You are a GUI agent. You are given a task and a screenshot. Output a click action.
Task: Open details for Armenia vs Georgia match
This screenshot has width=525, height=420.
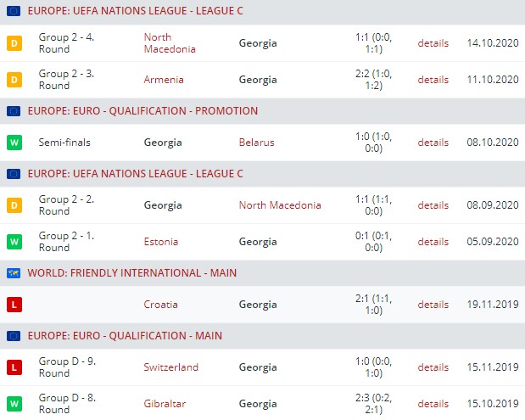pyautogui.click(x=433, y=80)
